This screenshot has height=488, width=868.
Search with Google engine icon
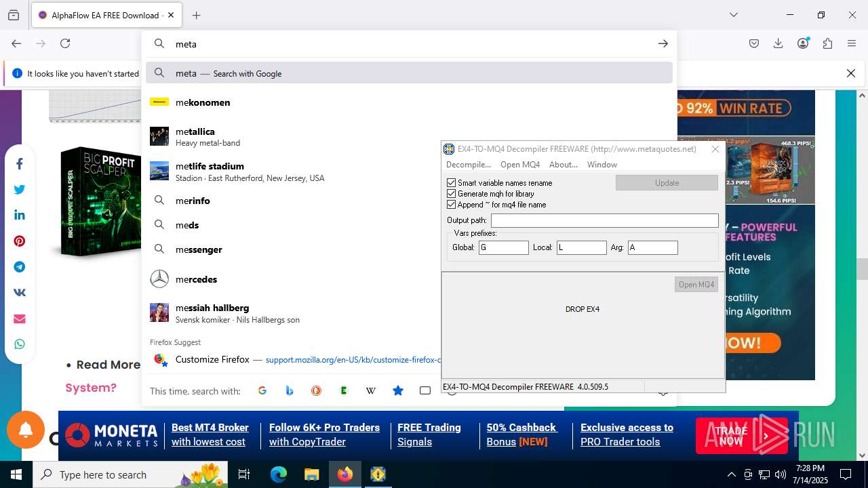coord(262,390)
